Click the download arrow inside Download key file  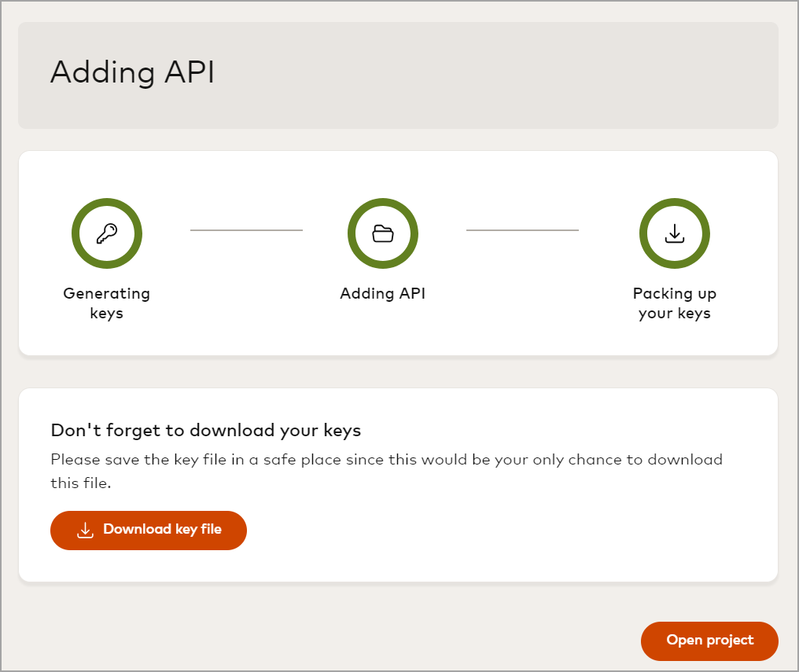(x=85, y=531)
